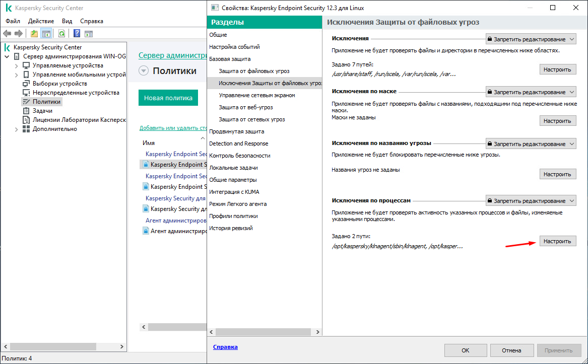Click the Back arrow in the toolbar
588x364 pixels.
7,34
